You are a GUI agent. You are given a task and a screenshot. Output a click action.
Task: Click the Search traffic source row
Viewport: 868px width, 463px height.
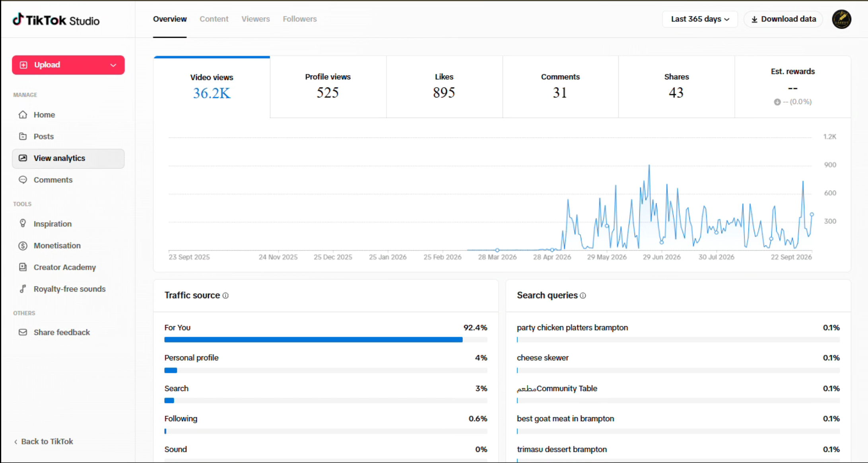click(x=326, y=394)
